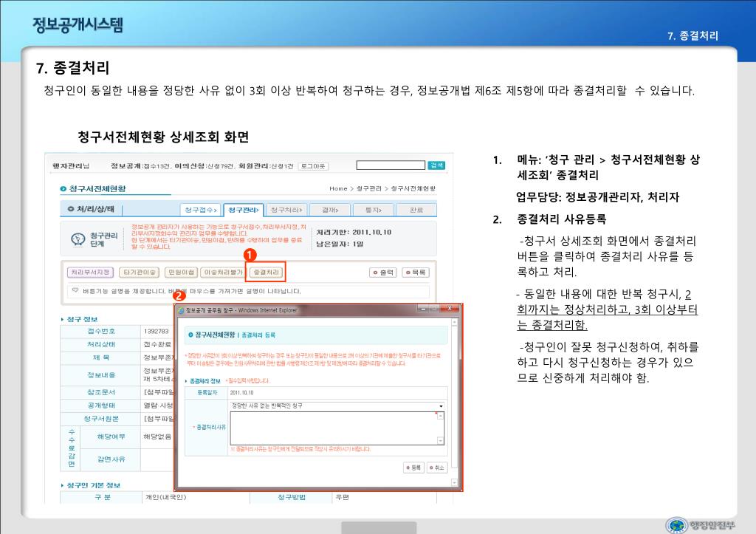Click the 처리부서지정 button
Image resolution: width=756 pixels, height=534 pixels.
[90, 273]
